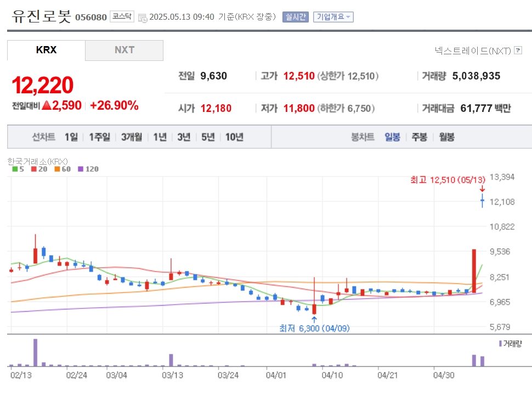Click the green 5-day moving average swatch
This screenshot has width=532, height=394.
[15, 169]
